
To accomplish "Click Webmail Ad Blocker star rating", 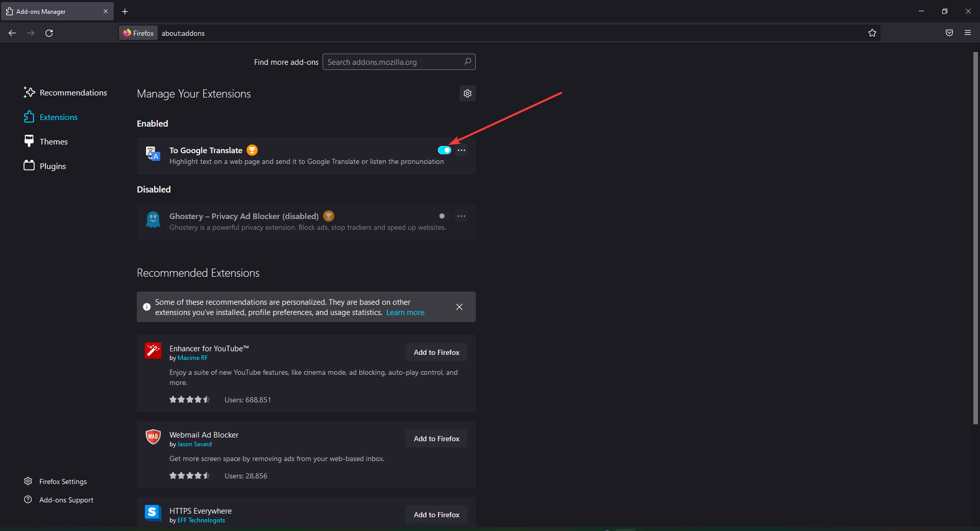I will click(x=190, y=475).
